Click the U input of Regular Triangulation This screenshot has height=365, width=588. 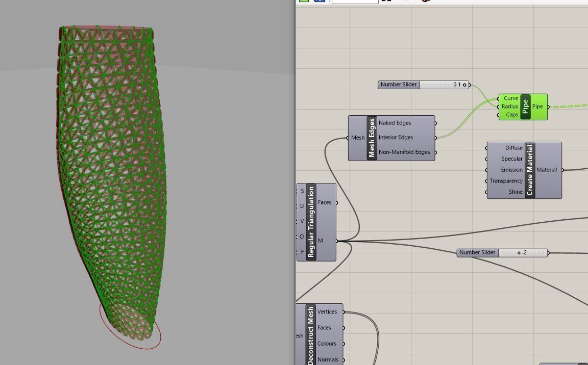point(302,206)
